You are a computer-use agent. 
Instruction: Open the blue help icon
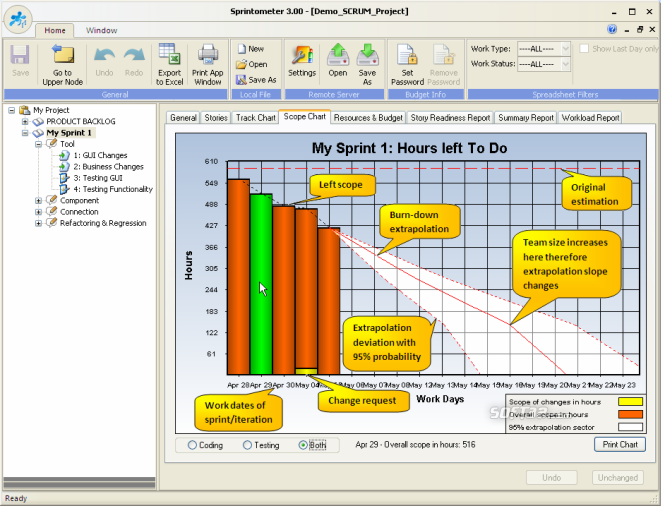[x=612, y=29]
